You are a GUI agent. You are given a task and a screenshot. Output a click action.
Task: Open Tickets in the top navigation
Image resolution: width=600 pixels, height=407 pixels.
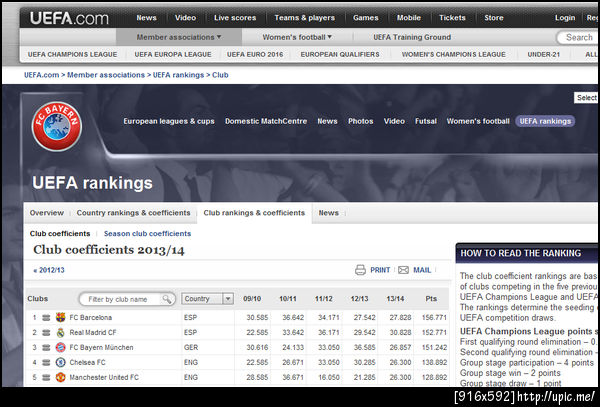pyautogui.click(x=452, y=18)
